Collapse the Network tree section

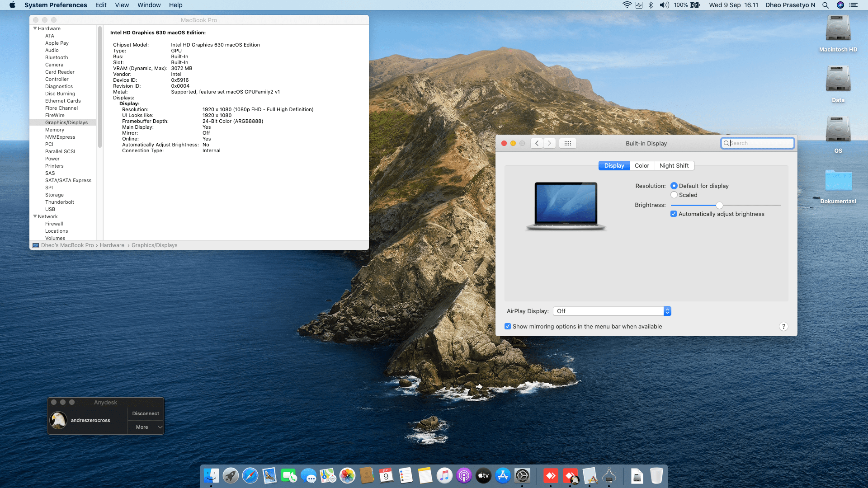35,216
